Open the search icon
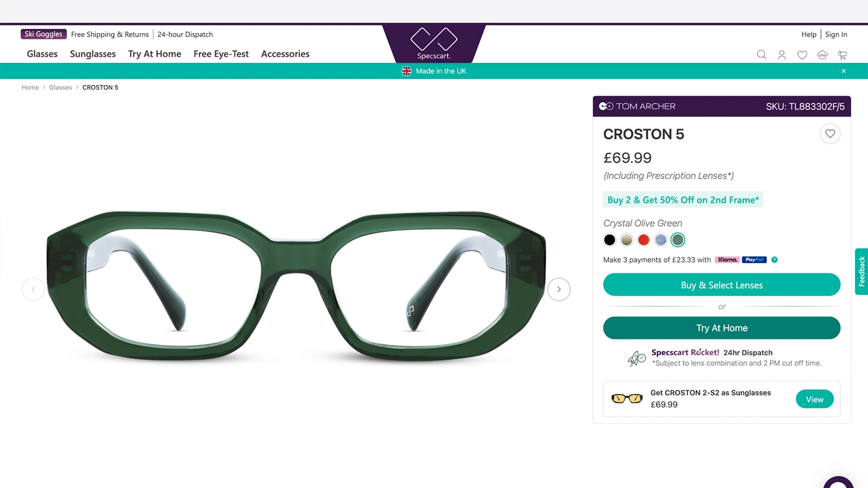This screenshot has height=488, width=868. pos(761,54)
